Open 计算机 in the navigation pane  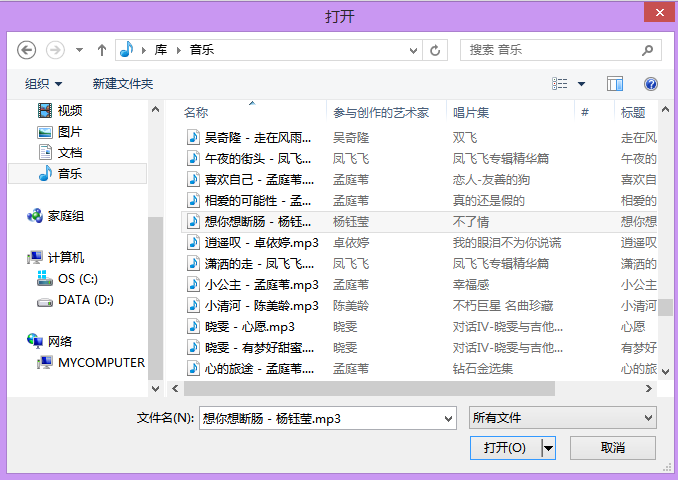coord(55,258)
